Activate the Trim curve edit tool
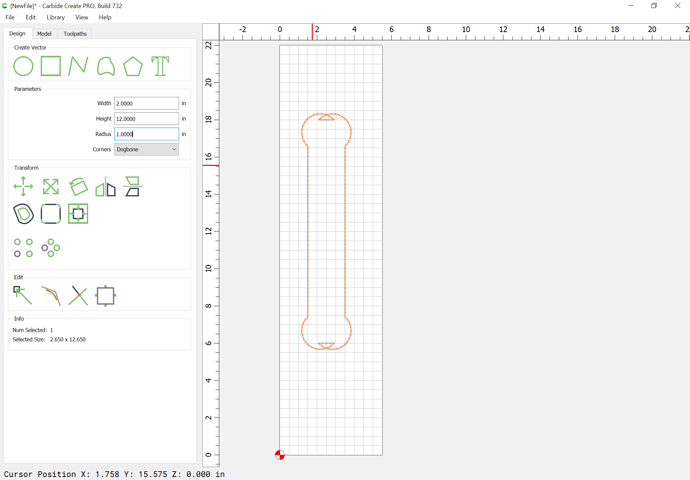 coord(51,295)
